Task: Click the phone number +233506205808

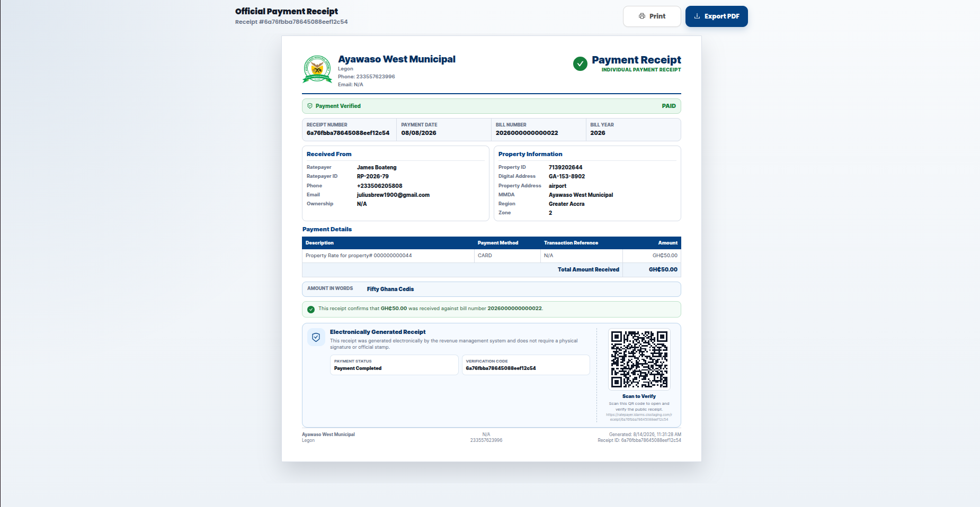Action: [x=380, y=186]
